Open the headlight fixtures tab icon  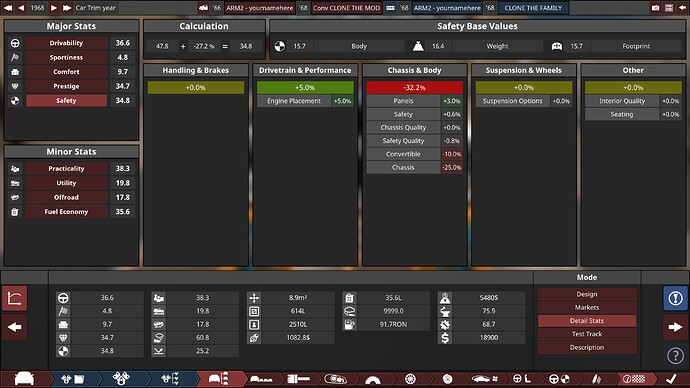click(335, 379)
